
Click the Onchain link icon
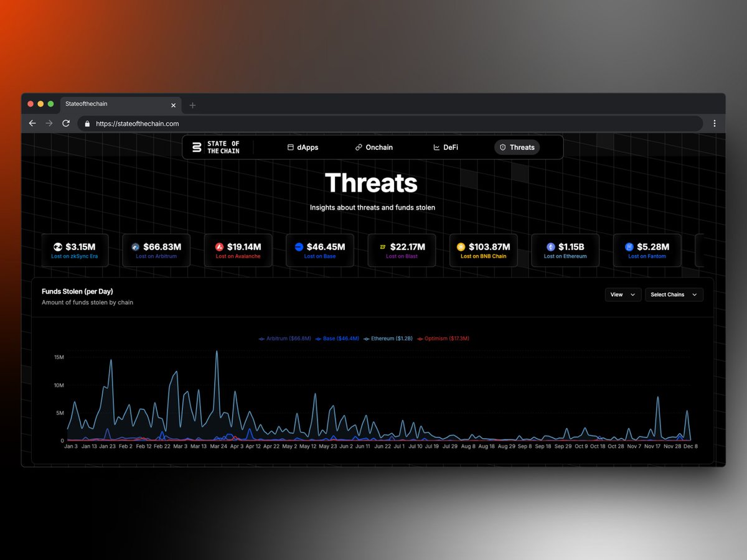(359, 147)
